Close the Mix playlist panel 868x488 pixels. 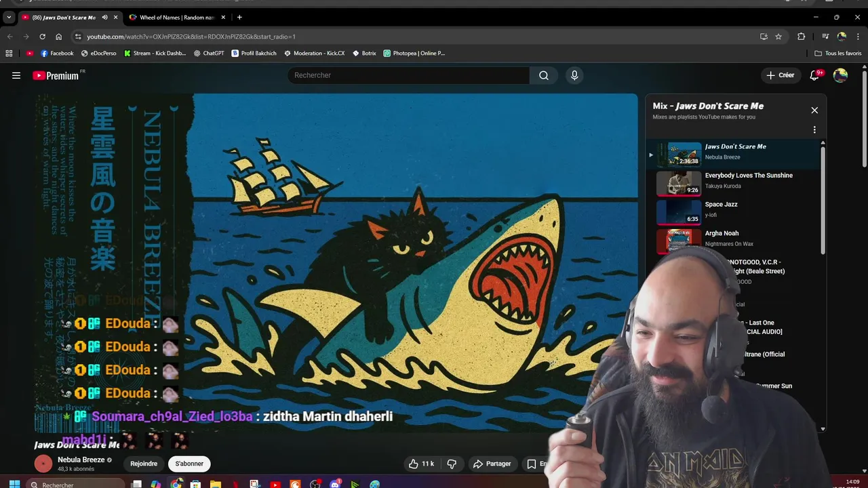point(814,110)
